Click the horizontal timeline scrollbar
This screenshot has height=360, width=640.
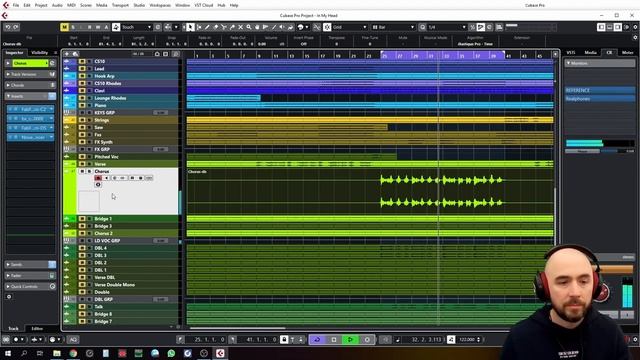[238, 328]
